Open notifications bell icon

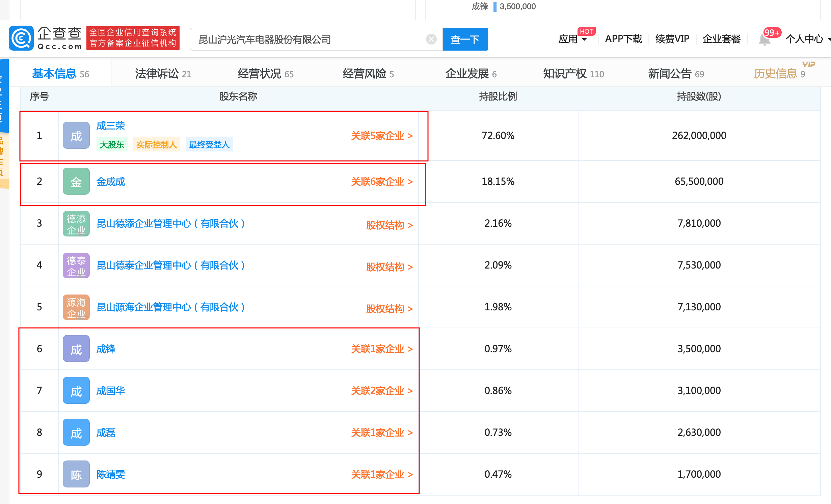coord(764,40)
